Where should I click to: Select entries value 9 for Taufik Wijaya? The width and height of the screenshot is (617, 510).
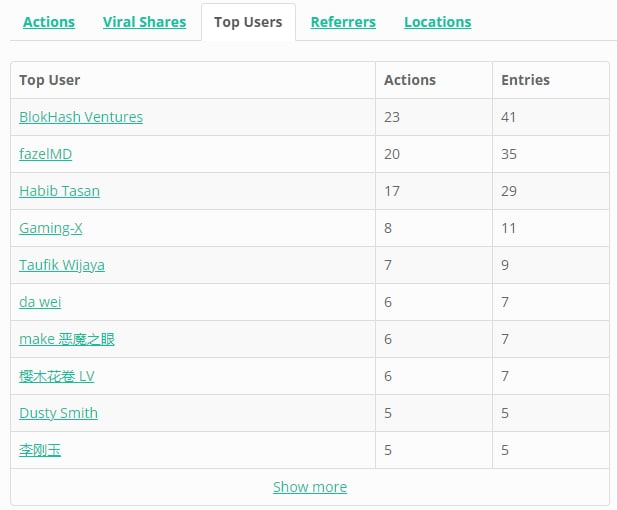point(505,265)
